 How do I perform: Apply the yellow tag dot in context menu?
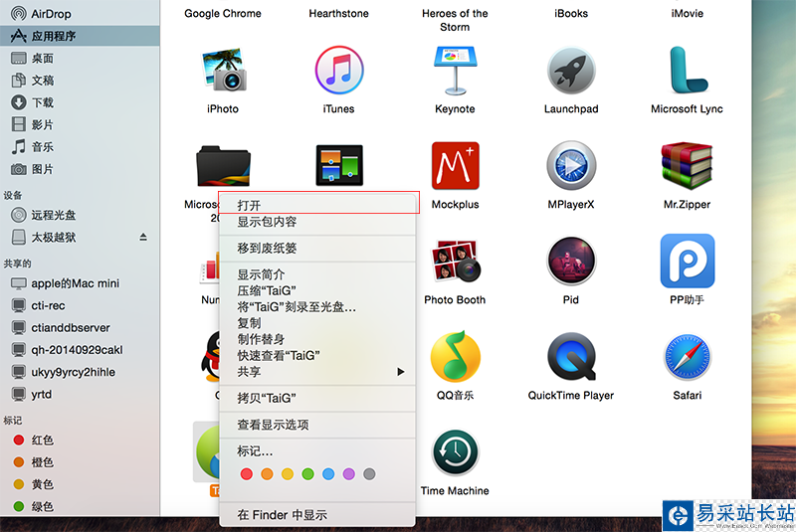288,474
